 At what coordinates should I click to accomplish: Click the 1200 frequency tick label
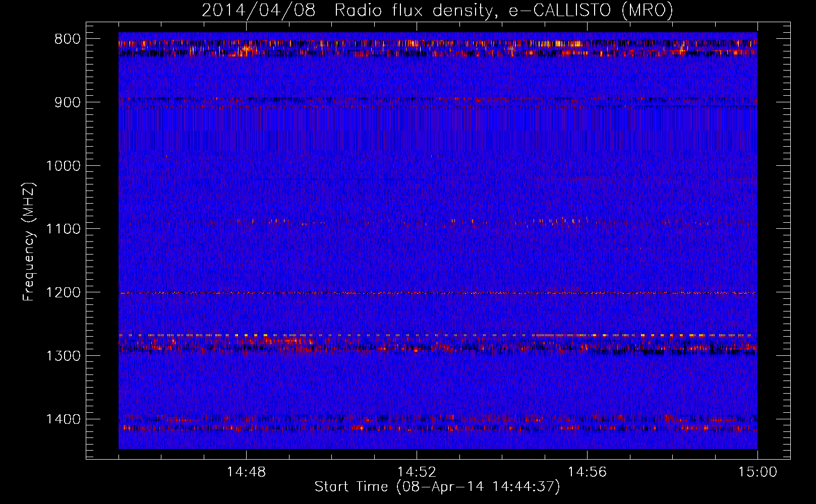pyautogui.click(x=63, y=292)
